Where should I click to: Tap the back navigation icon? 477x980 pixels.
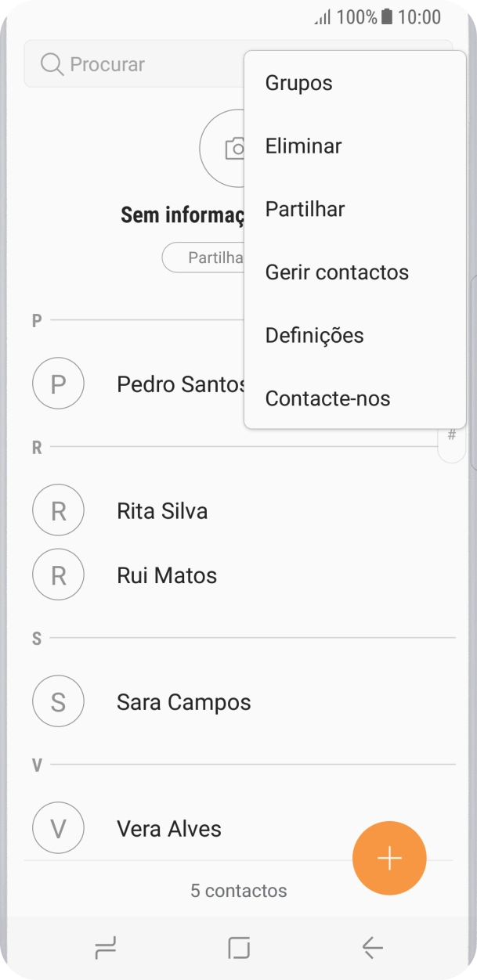pos(370,949)
